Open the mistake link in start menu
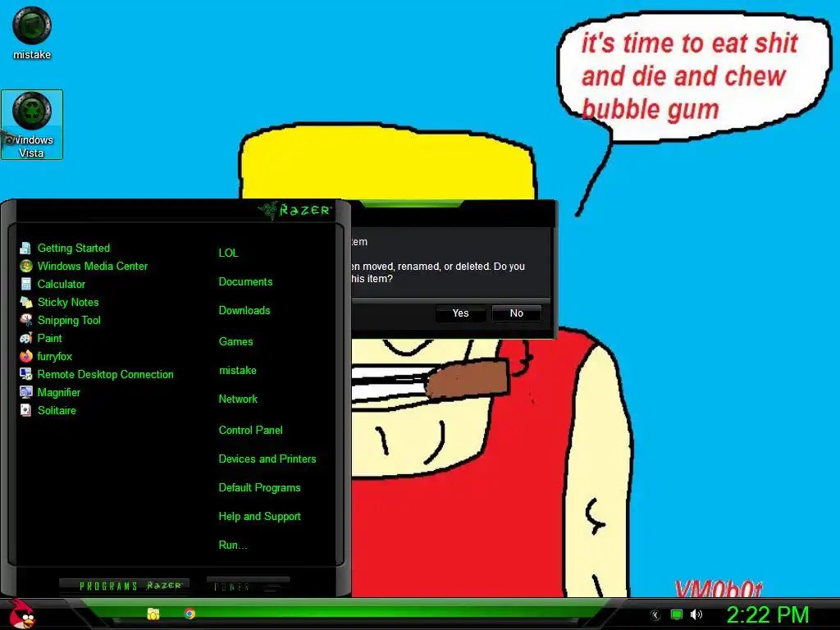The image size is (840, 630). click(x=237, y=371)
